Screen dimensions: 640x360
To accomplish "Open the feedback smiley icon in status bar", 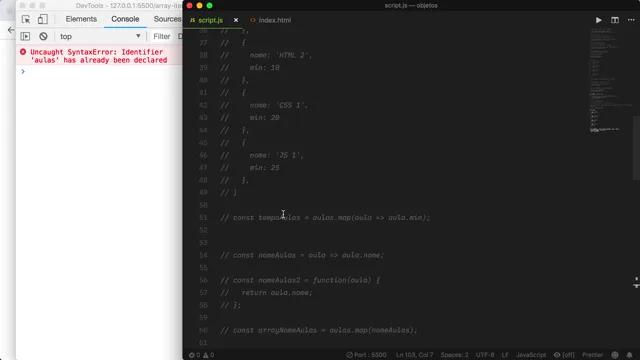I will coord(615,355).
